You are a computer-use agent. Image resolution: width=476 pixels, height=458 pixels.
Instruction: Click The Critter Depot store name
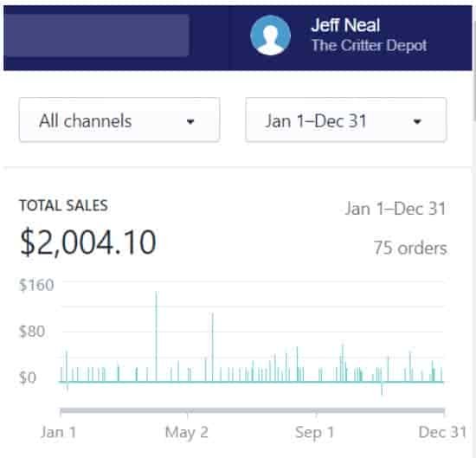[x=370, y=46]
